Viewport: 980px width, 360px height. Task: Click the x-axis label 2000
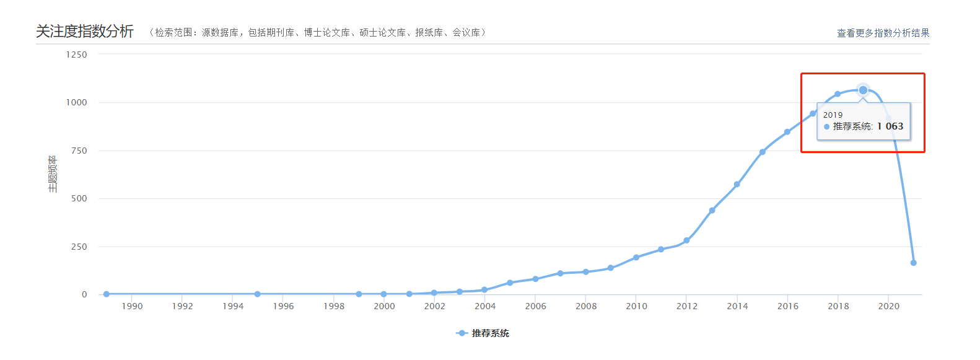384,306
